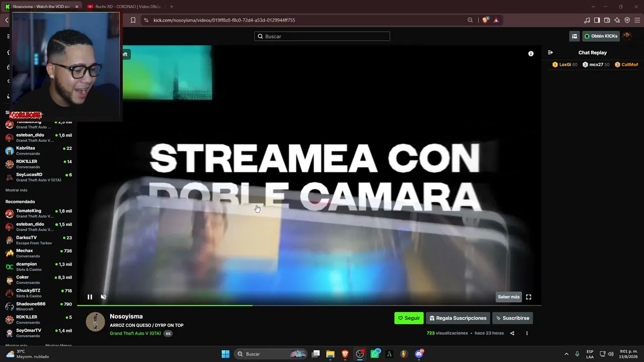The image size is (644, 362).
Task: Open Task View from the taskbar
Action: (316, 354)
